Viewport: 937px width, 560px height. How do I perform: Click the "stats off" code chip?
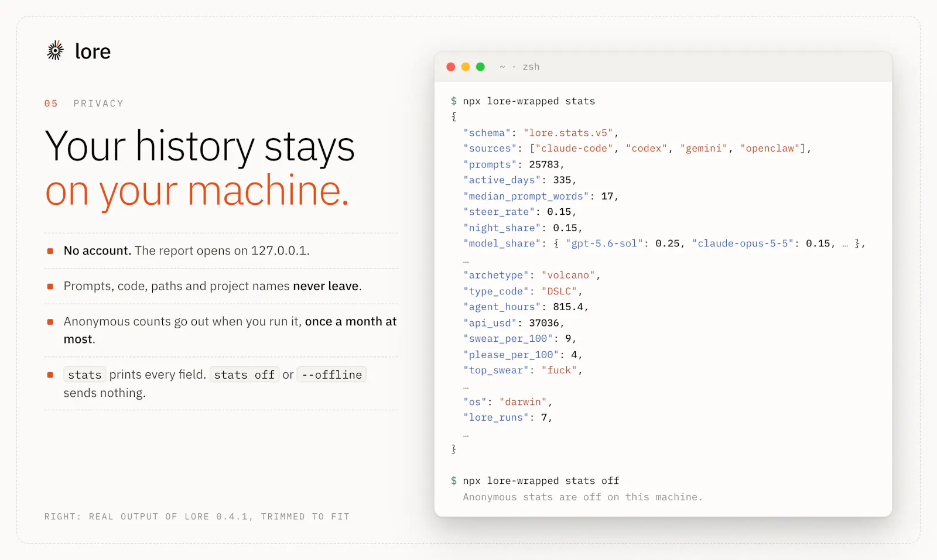coord(244,375)
